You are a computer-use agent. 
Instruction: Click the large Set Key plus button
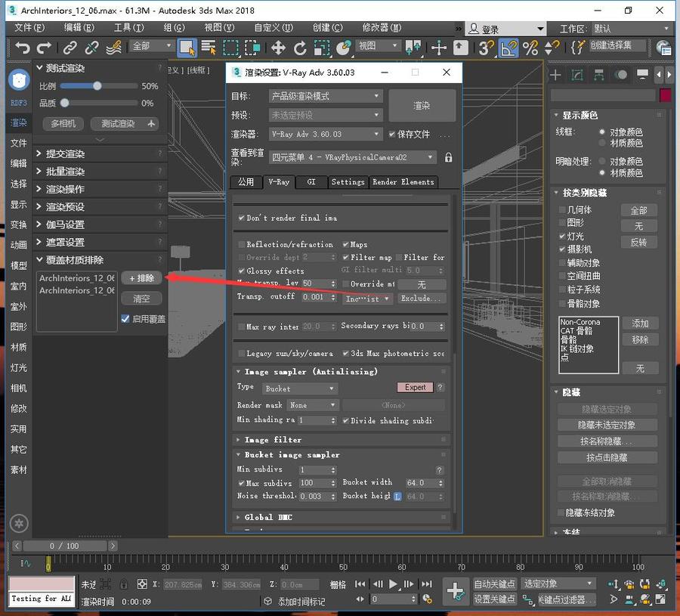coord(456,591)
